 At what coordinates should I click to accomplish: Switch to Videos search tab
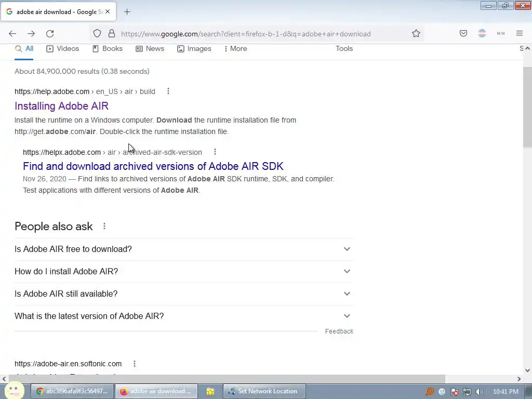(x=62, y=48)
